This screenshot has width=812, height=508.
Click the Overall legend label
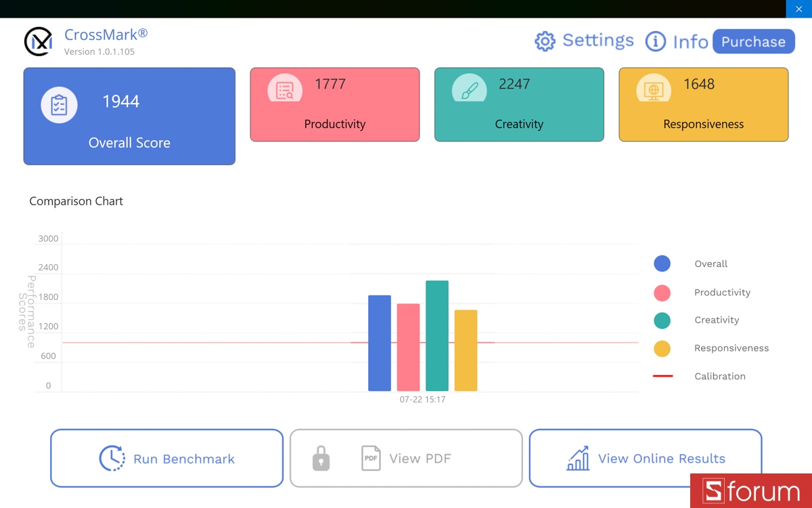tap(711, 263)
